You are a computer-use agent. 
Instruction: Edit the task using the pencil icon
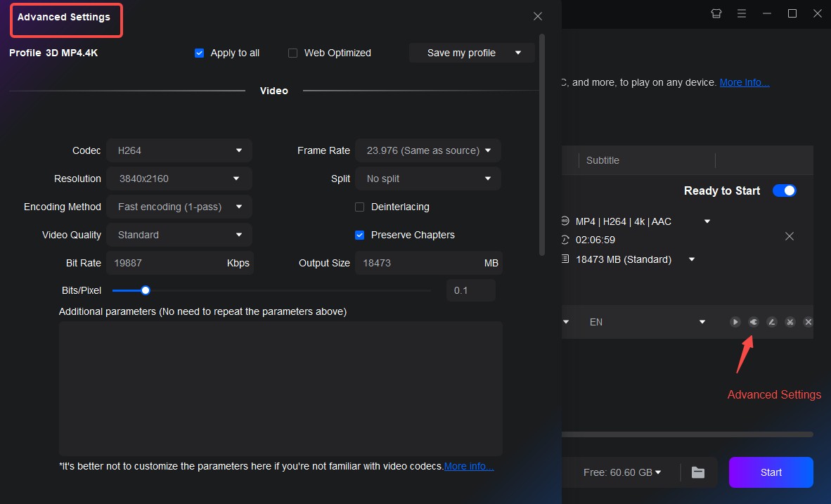coord(771,322)
